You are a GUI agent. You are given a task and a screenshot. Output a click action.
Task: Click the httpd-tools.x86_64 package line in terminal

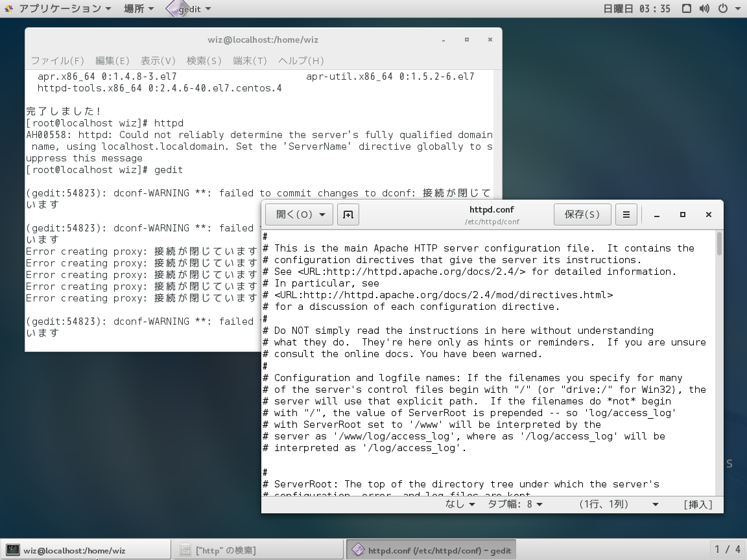coord(160,89)
